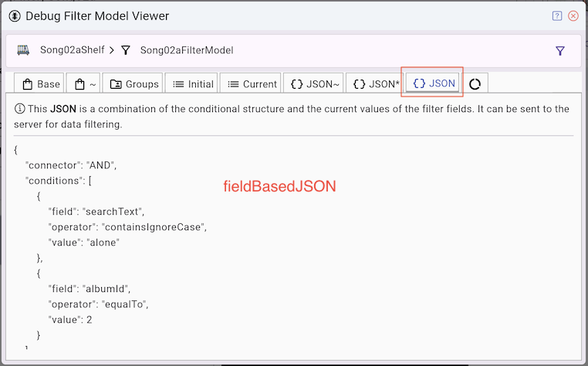Open the Song02aShelf breadcrumb link
588x366 pixels.
[x=73, y=50]
